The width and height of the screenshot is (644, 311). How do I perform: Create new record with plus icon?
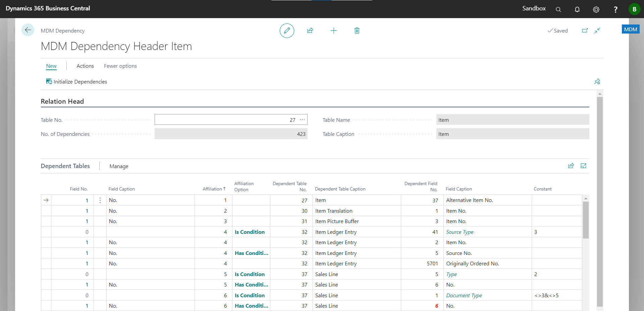coord(333,31)
